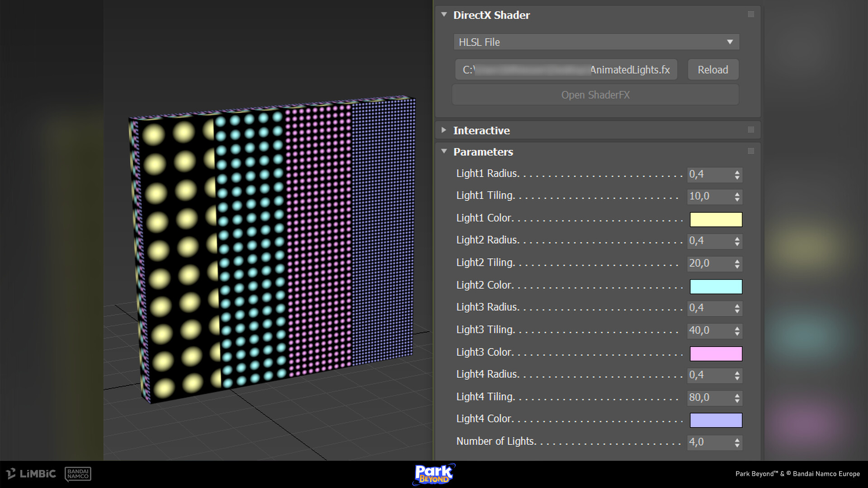868x488 pixels.
Task: Collapse the Parameters rollout
Action: [444, 151]
